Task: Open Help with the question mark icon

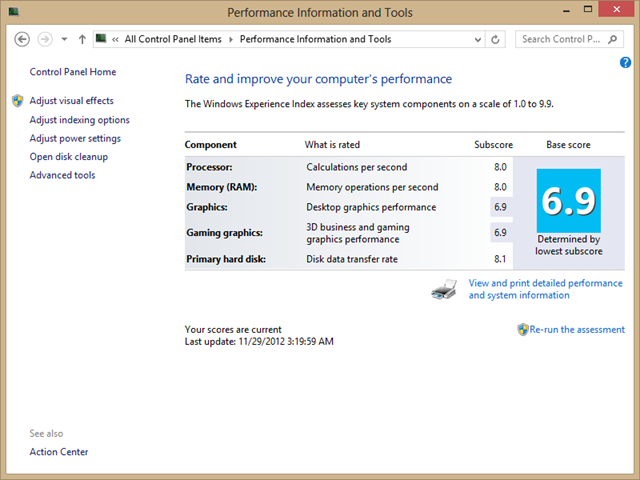Action: (x=625, y=63)
